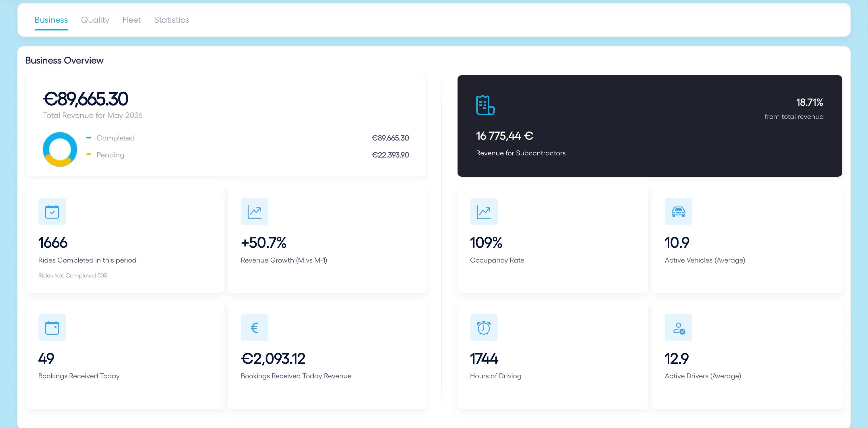Click the euro icon above €2,093.12
868x428 pixels.
click(254, 327)
